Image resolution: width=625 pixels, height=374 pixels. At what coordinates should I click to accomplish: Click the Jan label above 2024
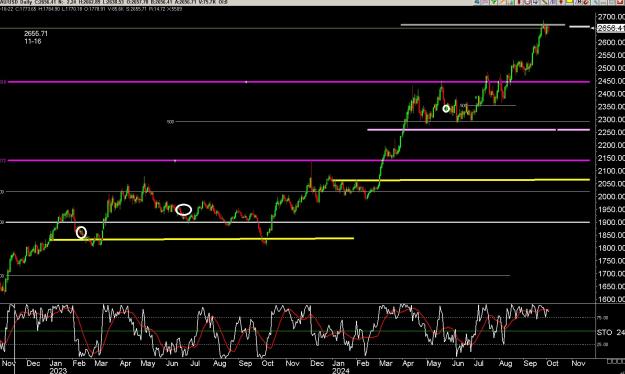[338, 363]
